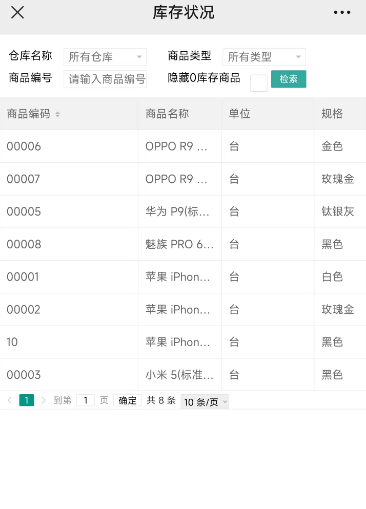This screenshot has height=509, width=366.
Task: Click the page number jump input
Action: click(x=86, y=400)
